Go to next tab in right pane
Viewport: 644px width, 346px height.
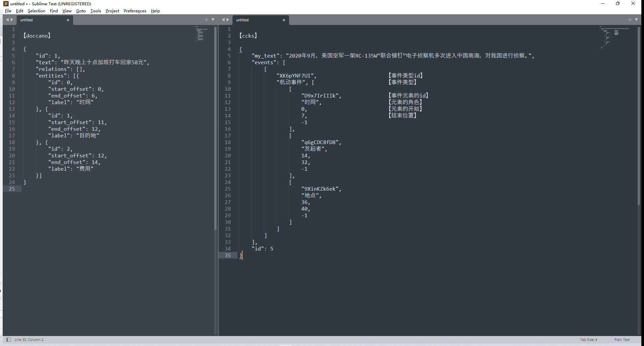click(x=228, y=20)
